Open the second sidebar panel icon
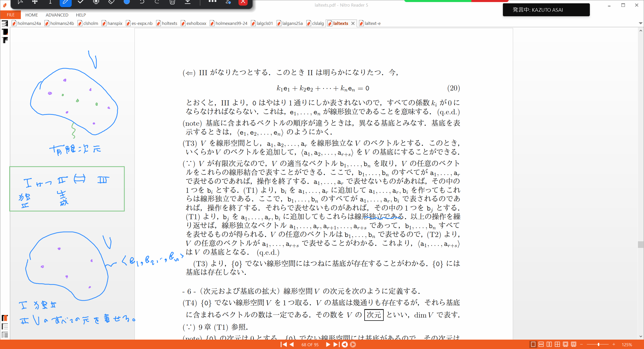Image resolution: width=644 pixels, height=349 pixels. tap(5, 32)
